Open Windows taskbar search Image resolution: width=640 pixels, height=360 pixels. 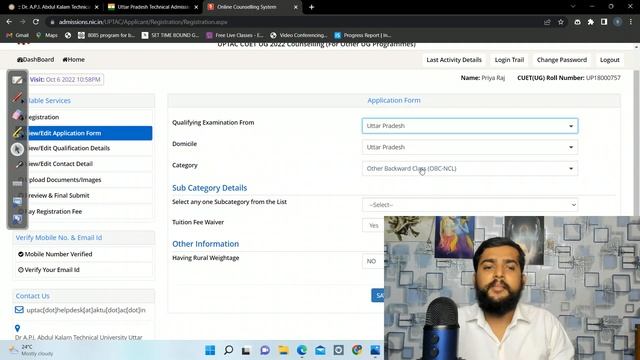point(229,350)
